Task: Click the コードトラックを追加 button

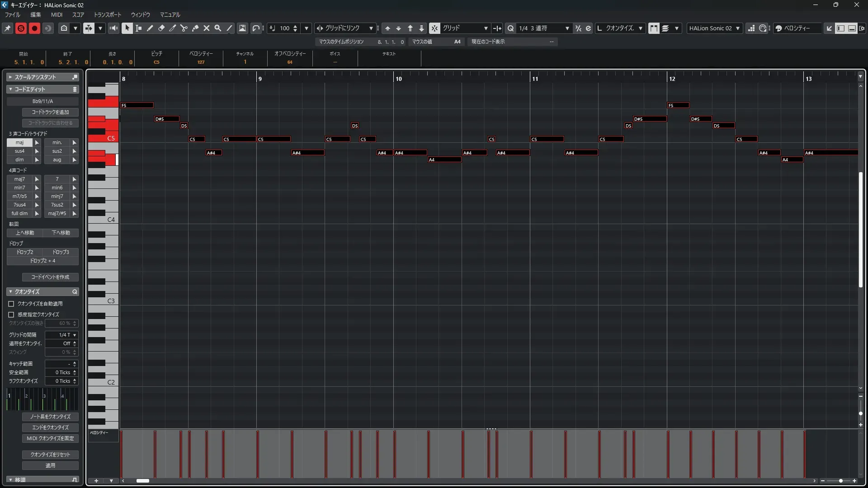Action: [x=50, y=112]
